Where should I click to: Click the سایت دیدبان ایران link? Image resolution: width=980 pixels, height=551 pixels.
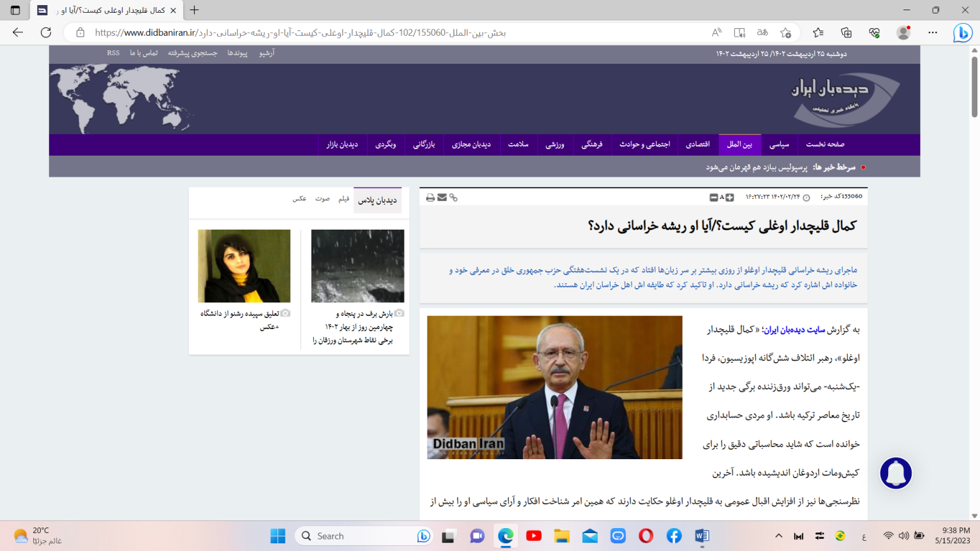[794, 330]
